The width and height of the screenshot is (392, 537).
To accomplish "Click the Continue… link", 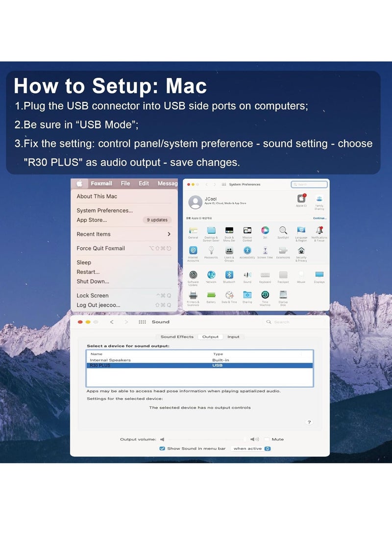I will click(x=320, y=218).
